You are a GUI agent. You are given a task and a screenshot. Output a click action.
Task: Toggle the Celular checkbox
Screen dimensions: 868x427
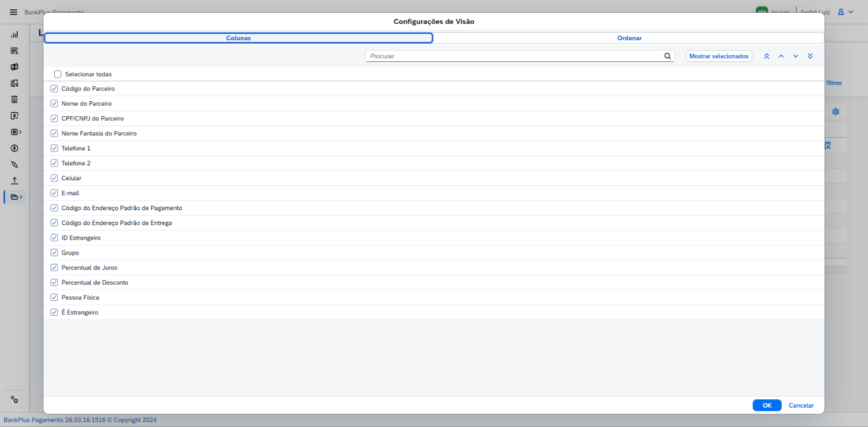[x=54, y=178]
